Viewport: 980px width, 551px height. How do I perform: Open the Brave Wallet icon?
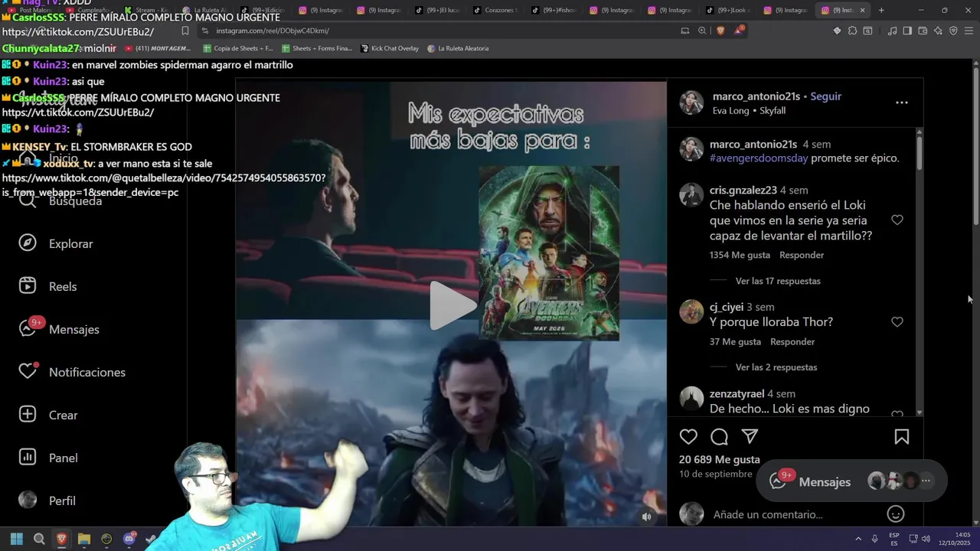click(923, 31)
